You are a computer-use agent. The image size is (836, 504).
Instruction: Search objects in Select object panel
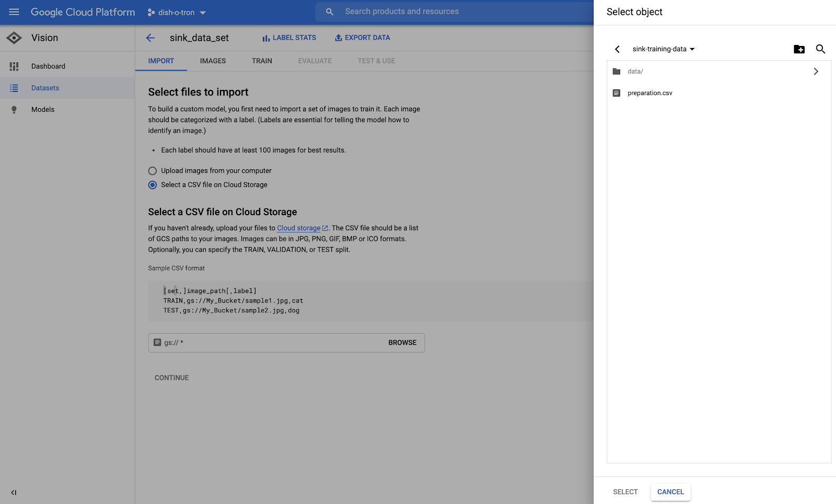pos(820,49)
